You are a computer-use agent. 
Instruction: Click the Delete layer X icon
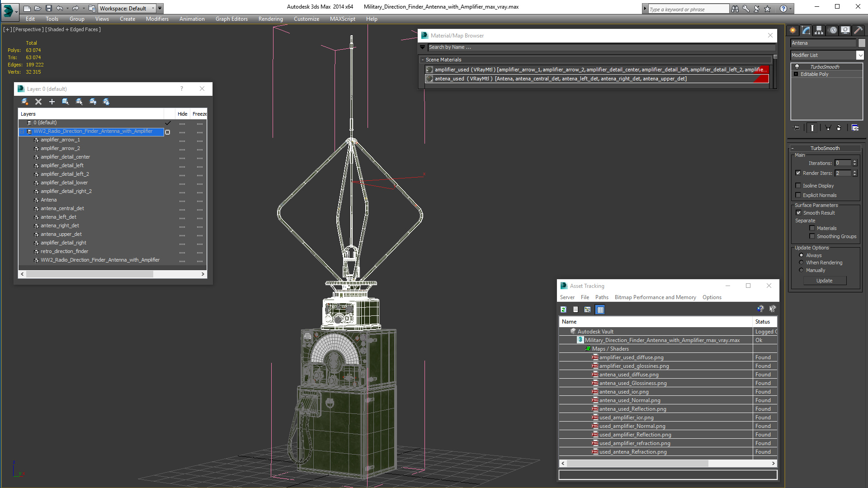coord(38,102)
